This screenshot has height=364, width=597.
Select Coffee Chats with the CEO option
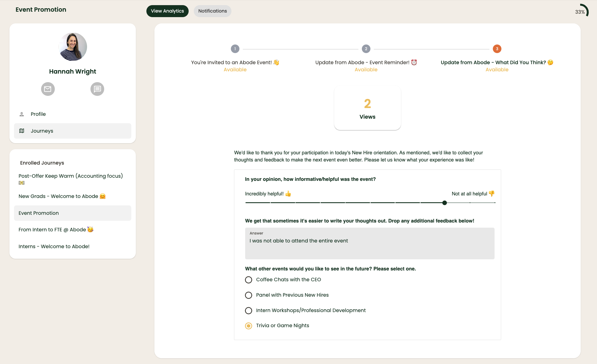pyautogui.click(x=249, y=280)
